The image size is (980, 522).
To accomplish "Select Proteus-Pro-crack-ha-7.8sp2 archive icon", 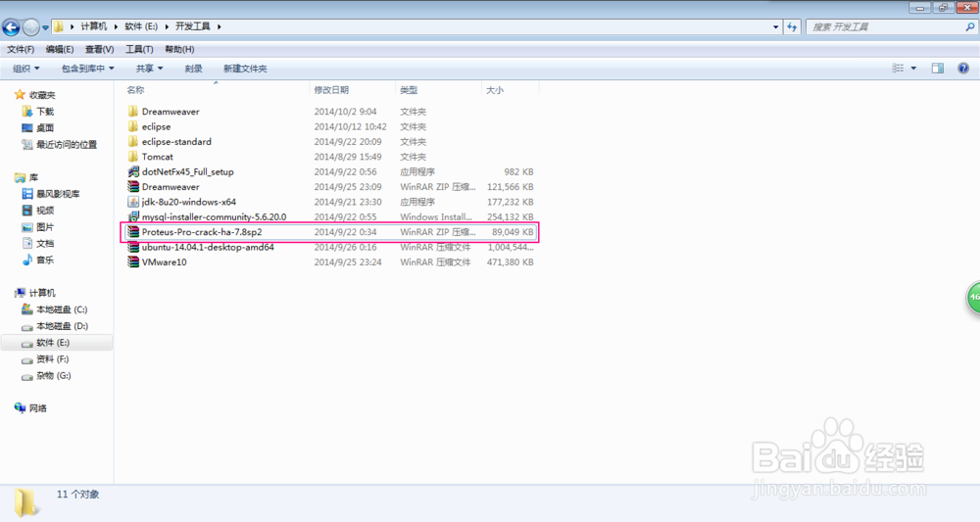I will click(132, 232).
